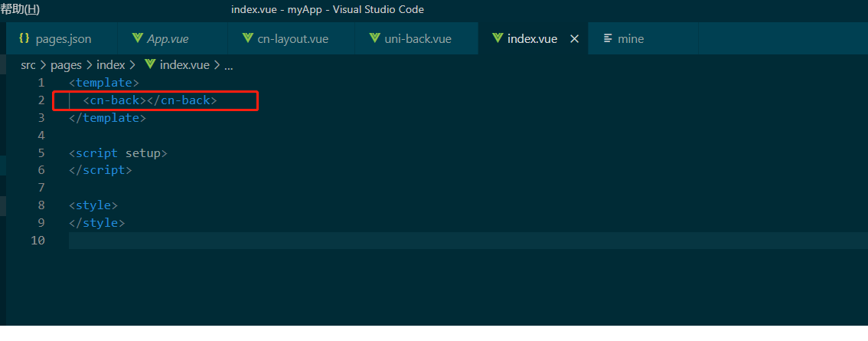Click the Vue logo on App.vue tab
The height and width of the screenshot is (341, 868).
click(138, 38)
